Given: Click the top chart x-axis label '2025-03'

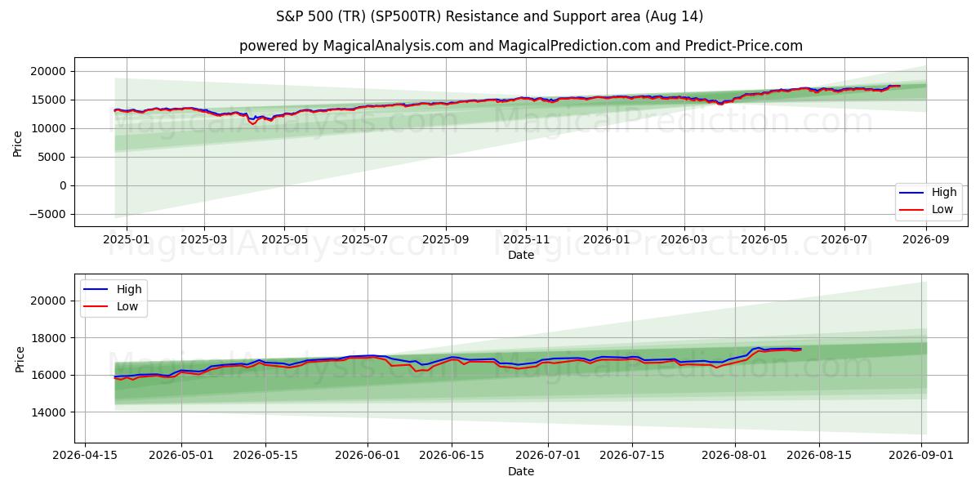Looking at the screenshot, I should coord(203,241).
